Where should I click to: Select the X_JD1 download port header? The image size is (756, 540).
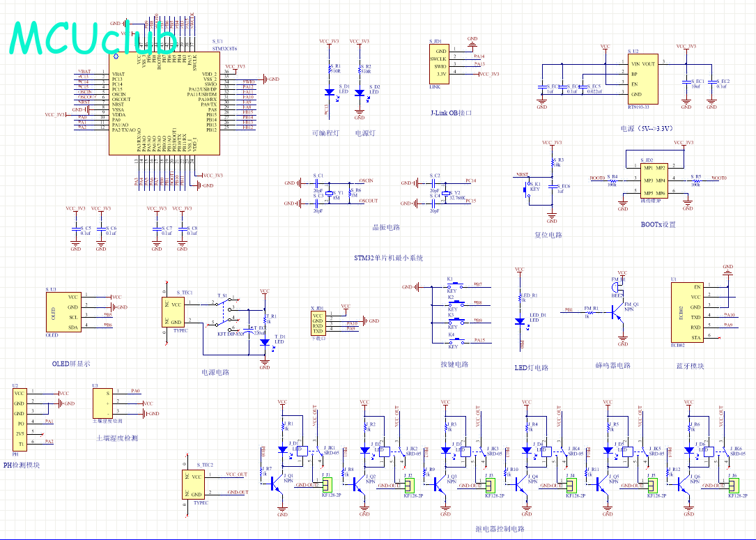point(318,323)
